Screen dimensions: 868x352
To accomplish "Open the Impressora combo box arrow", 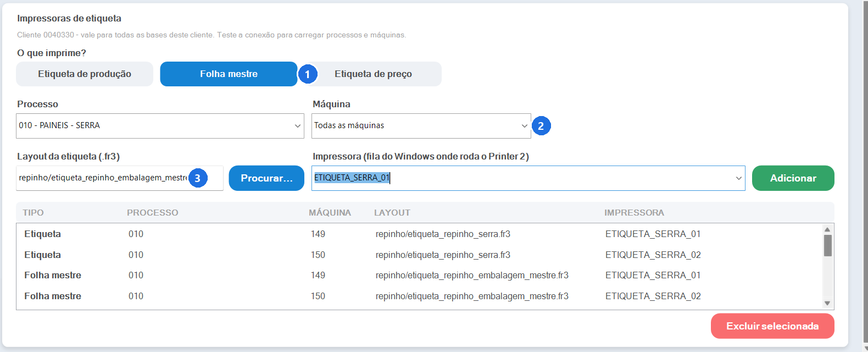I will (x=738, y=178).
